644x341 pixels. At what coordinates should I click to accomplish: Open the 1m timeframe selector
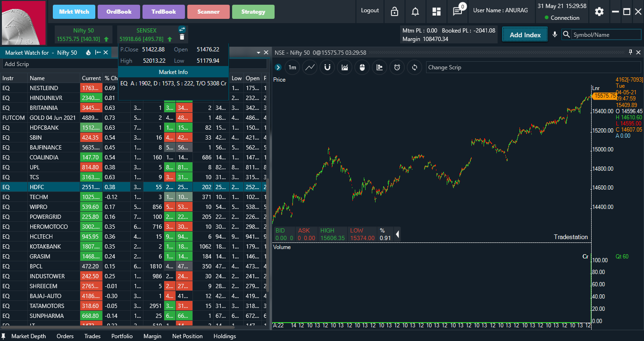pyautogui.click(x=293, y=67)
